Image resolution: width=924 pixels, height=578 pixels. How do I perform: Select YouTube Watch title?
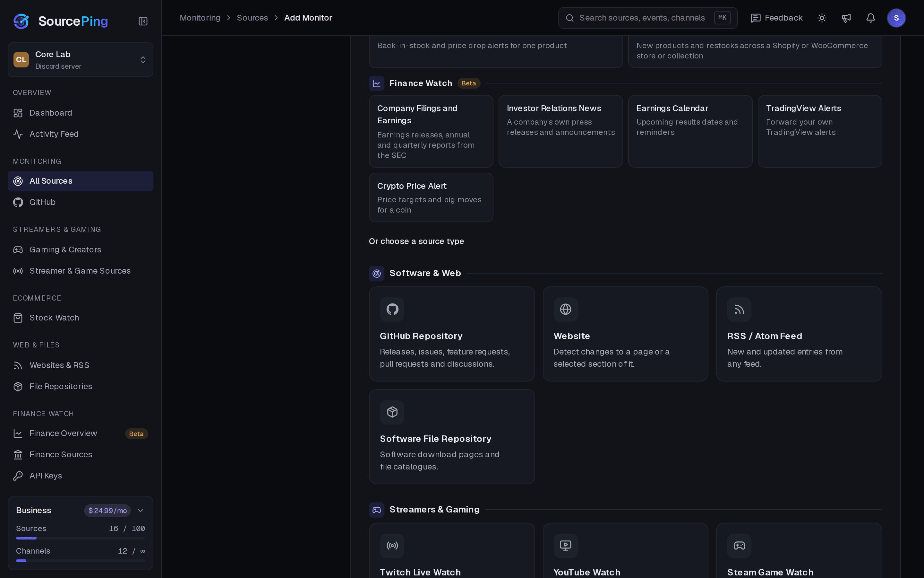pos(586,572)
